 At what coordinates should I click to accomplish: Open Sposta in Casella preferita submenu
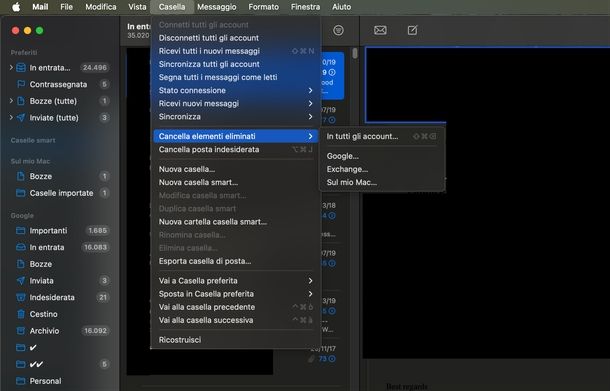click(235, 294)
